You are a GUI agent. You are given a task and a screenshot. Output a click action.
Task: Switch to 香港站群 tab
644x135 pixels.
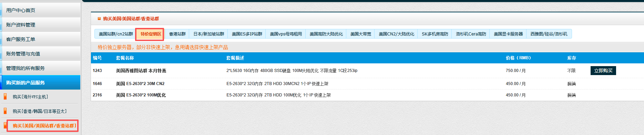click(177, 34)
